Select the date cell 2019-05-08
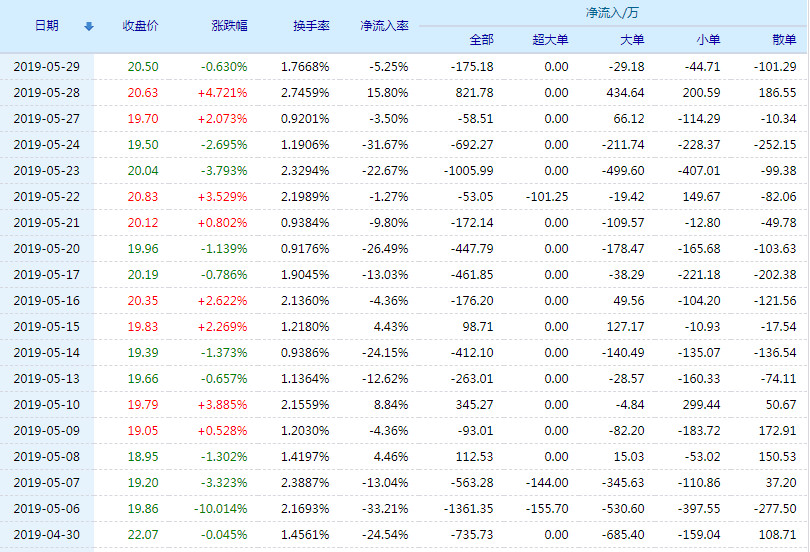 (x=46, y=456)
